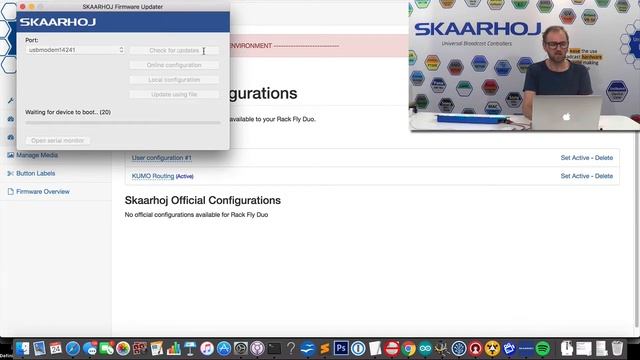Open the KUMO Routing configuration link
This screenshot has width=640, height=360.
tap(153, 176)
